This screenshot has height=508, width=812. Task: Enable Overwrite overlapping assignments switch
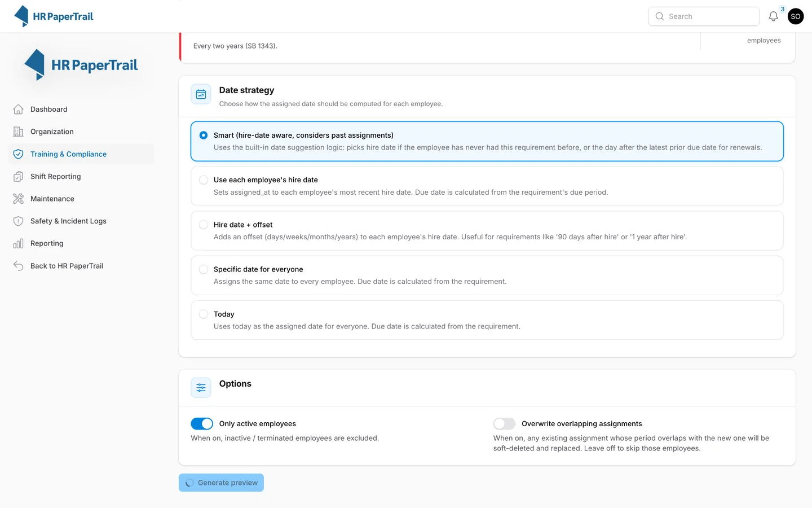[x=504, y=424]
